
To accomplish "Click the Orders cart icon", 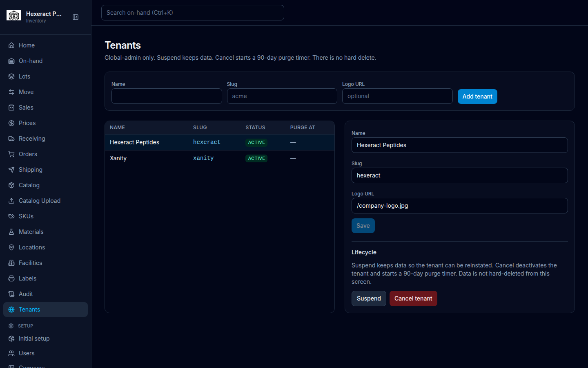I will tap(11, 154).
